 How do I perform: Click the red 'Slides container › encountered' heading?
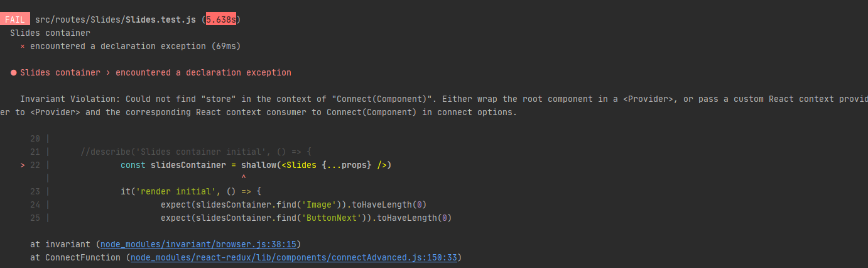point(156,73)
